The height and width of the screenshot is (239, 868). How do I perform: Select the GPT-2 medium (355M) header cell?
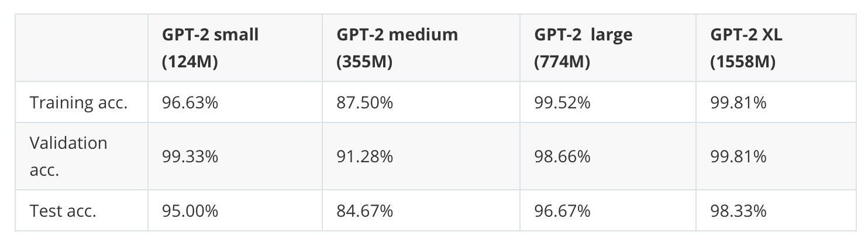397,48
